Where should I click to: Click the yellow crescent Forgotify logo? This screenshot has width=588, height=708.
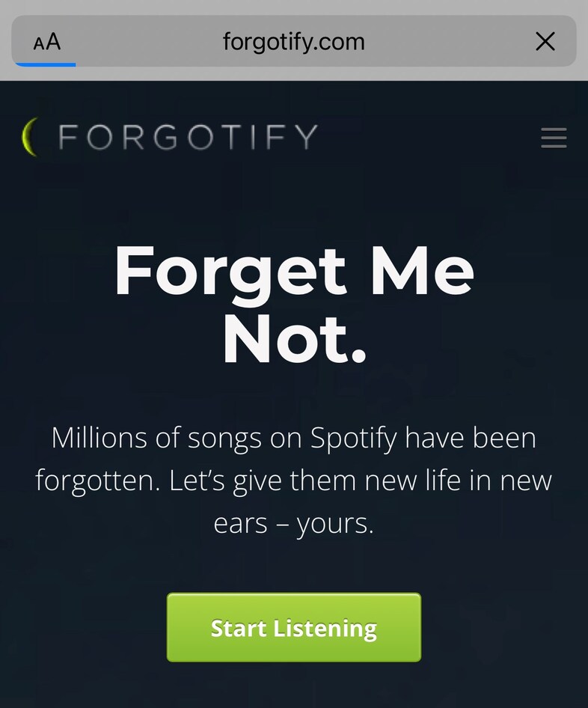click(31, 138)
